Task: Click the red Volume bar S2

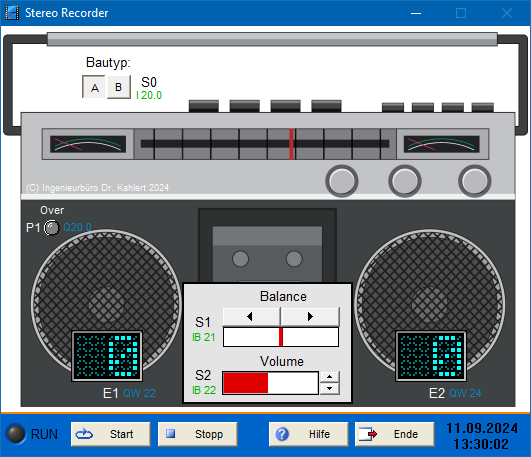Action: pos(270,383)
